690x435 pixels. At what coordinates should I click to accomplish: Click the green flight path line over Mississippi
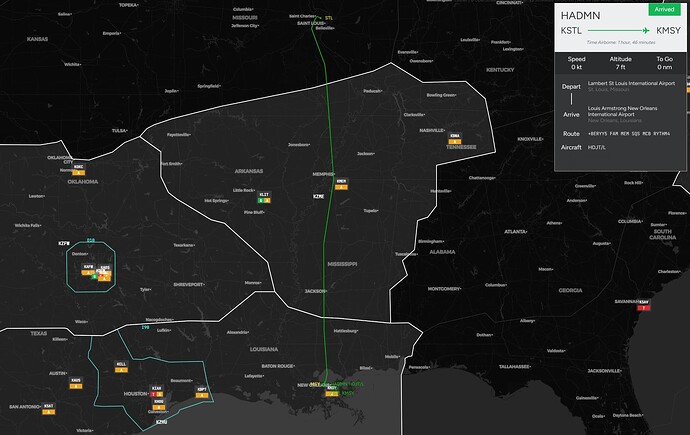(x=324, y=264)
